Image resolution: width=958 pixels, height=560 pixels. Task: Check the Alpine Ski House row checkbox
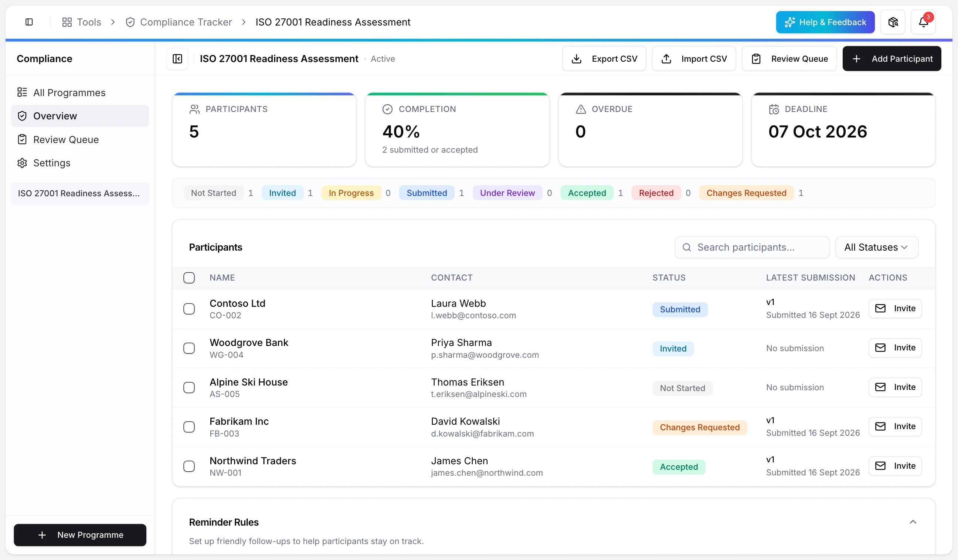tap(189, 387)
